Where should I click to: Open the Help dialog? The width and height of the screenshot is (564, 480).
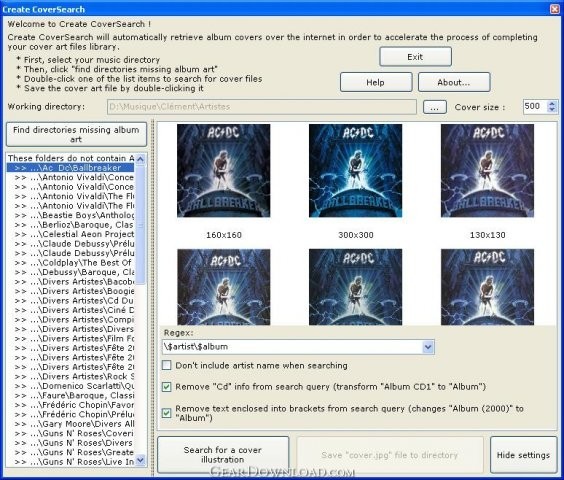(376, 82)
